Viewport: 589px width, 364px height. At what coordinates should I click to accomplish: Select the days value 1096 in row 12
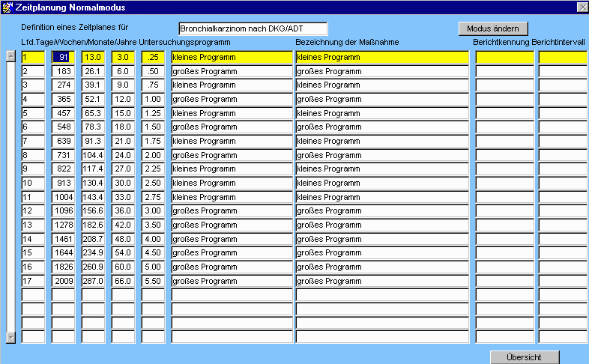pyautogui.click(x=63, y=211)
